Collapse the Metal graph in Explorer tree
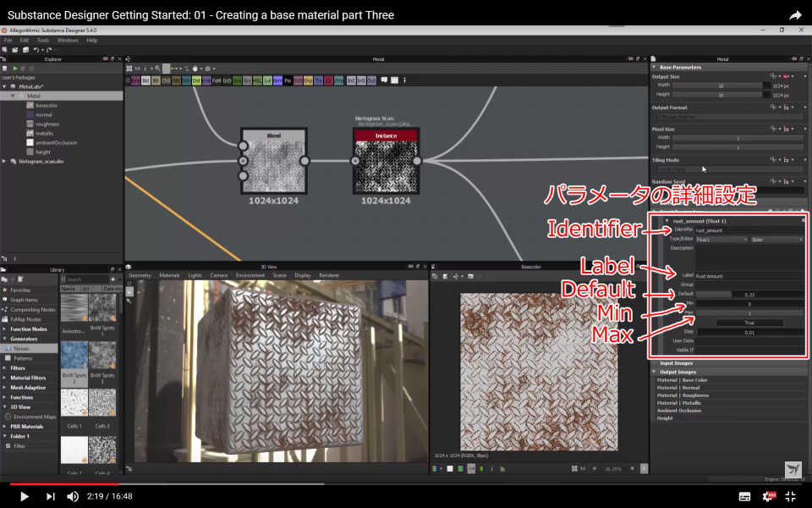 pos(13,96)
